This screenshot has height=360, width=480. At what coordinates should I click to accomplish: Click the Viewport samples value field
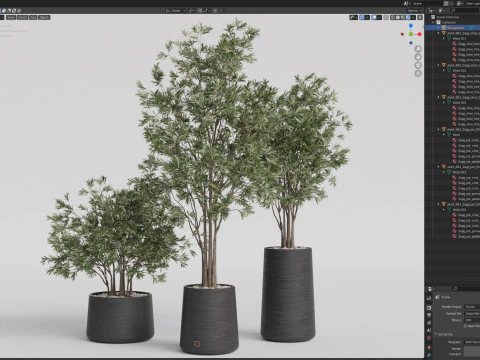[472, 354]
